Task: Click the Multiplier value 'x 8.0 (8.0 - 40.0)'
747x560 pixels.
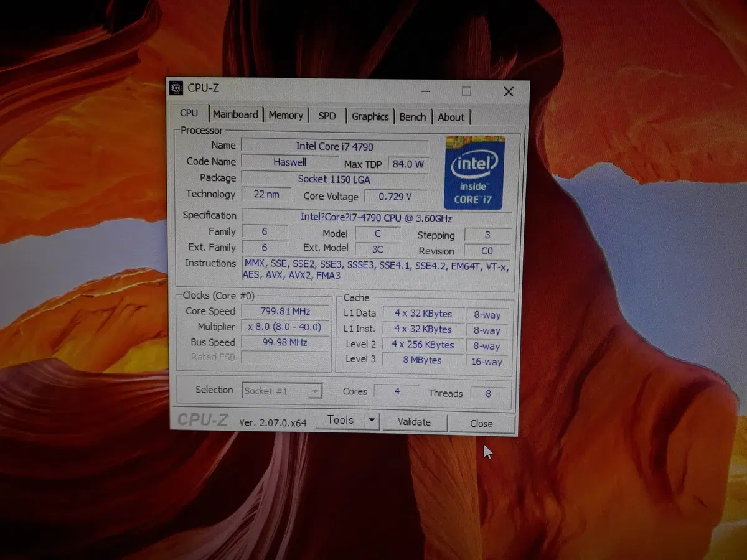Action: tap(286, 327)
